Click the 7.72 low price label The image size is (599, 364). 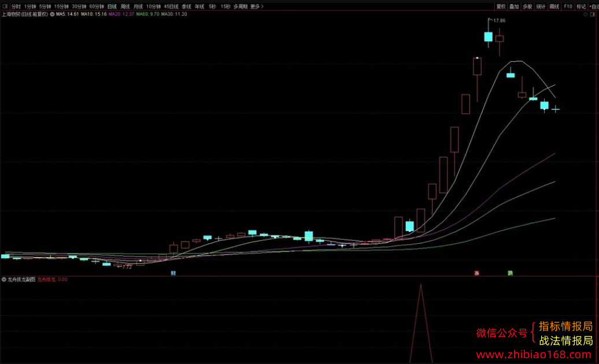coord(127,267)
